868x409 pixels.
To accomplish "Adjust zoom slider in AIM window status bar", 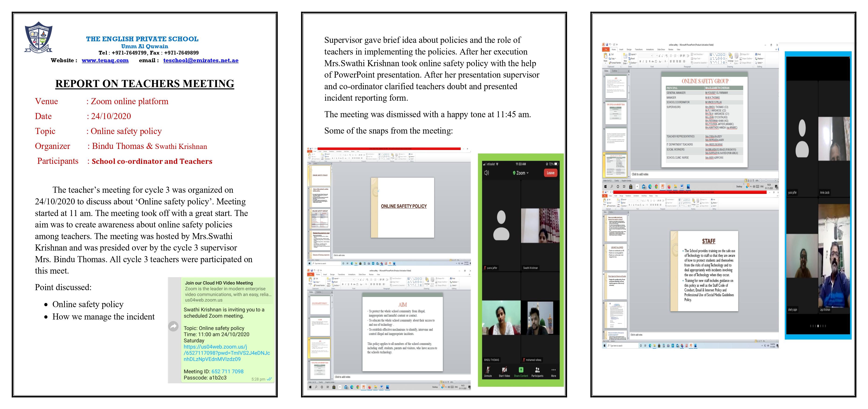I will tap(462, 382).
